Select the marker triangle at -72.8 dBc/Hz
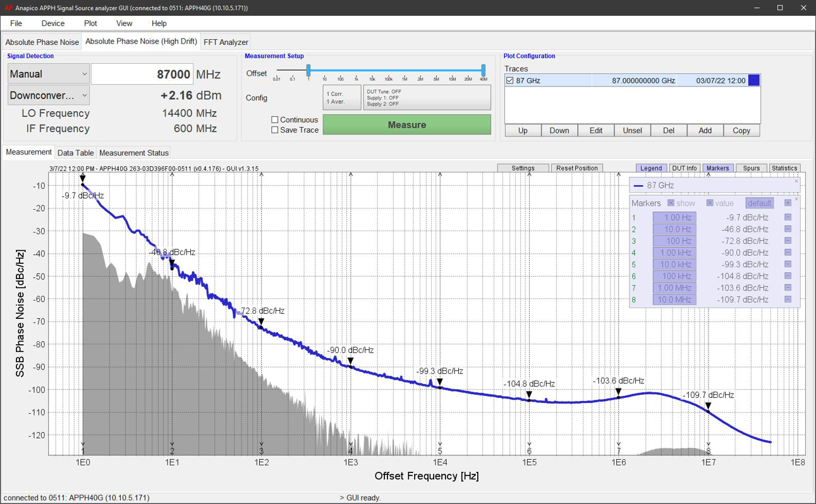Screen dimensions: 816x504 (x=261, y=323)
